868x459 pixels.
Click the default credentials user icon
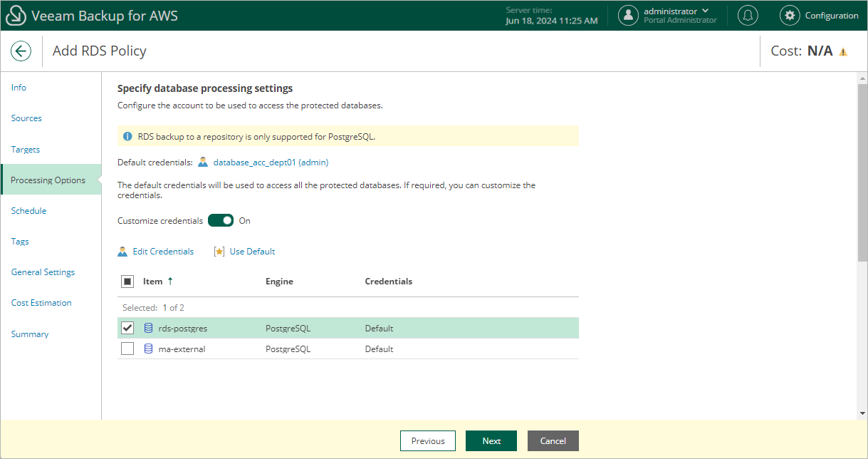[x=203, y=163]
